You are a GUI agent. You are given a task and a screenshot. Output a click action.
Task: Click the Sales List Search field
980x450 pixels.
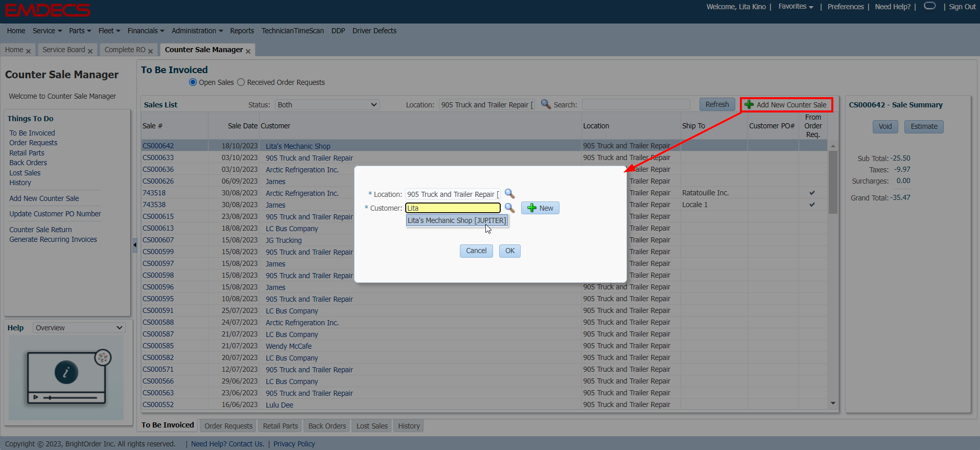636,104
